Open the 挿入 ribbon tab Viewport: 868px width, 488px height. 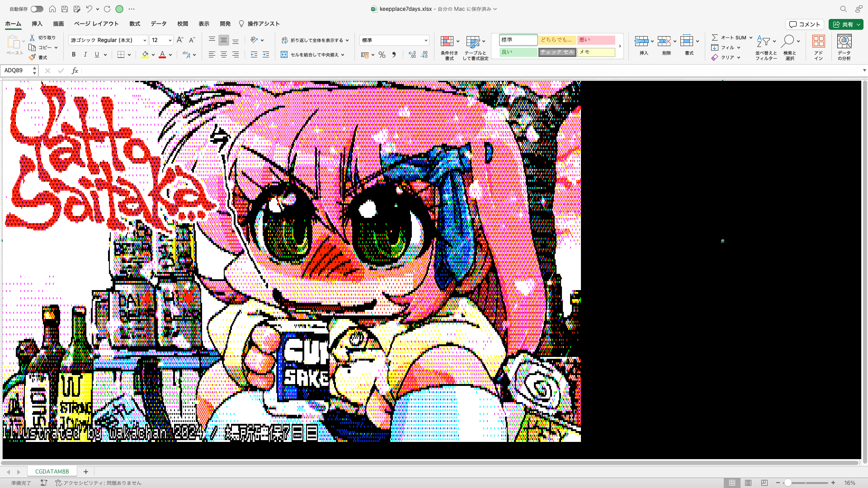(x=37, y=24)
